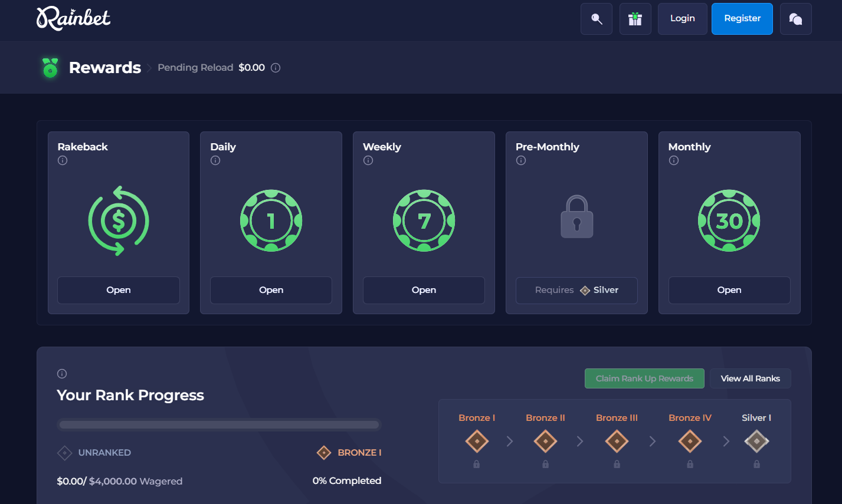The width and height of the screenshot is (842, 504).
Task: Click the lock under Silver I
Action: 756,465
